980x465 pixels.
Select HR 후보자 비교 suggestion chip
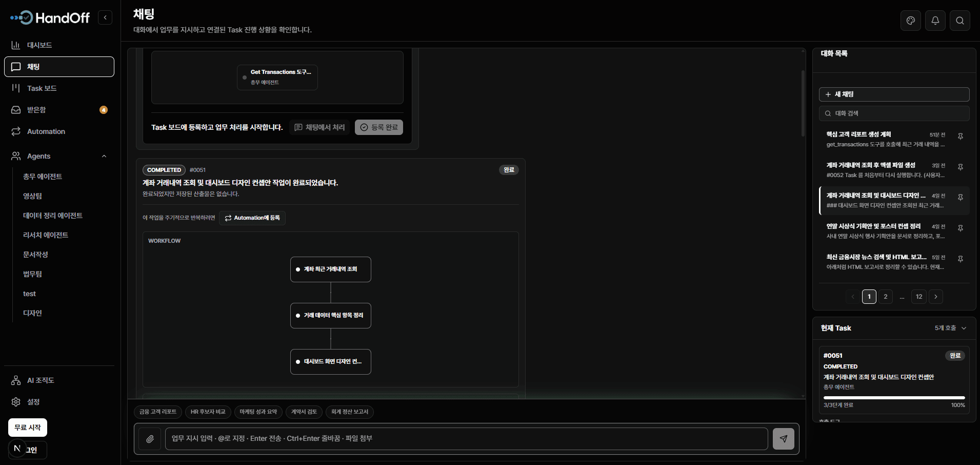[208, 412]
